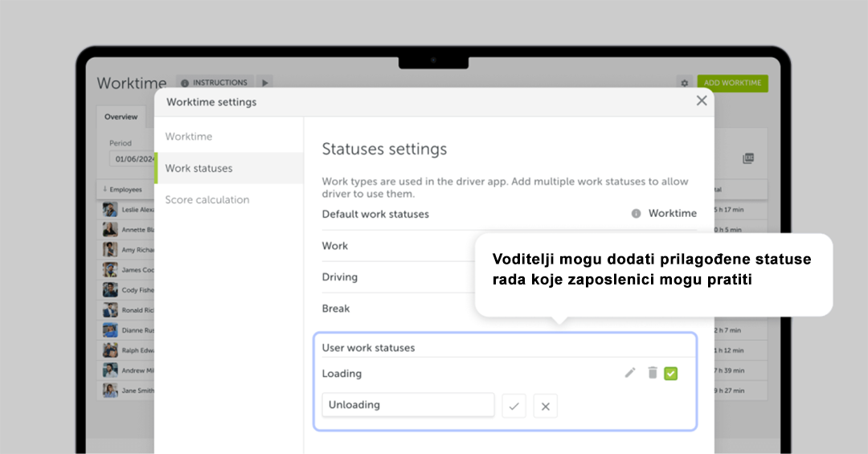Click James Cook's avatar

110,270
